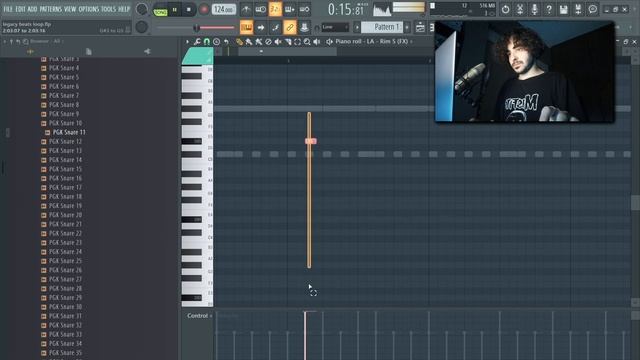Select PGK Snare 35 in browser
The width and height of the screenshot is (640, 360).
(65, 353)
